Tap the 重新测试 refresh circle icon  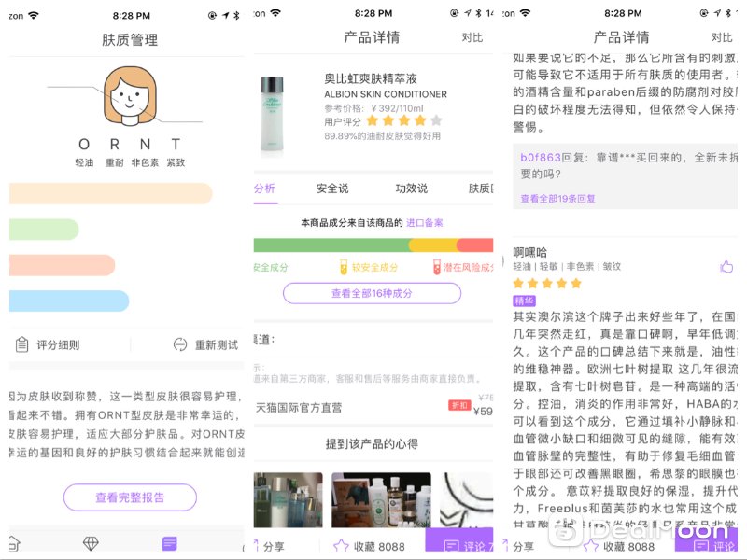click(180, 344)
